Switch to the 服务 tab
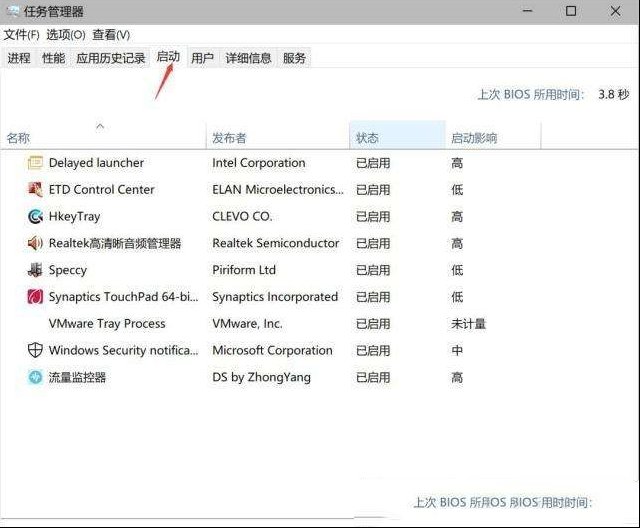 click(294, 58)
